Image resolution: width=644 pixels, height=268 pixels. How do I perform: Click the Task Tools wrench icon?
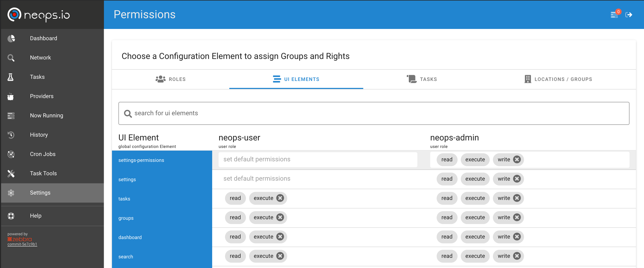[x=11, y=174]
